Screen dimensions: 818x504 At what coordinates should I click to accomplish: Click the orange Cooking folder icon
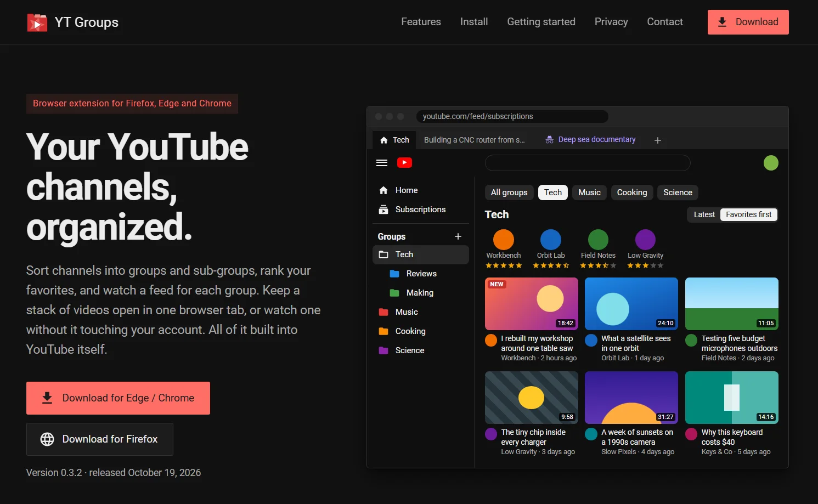click(x=383, y=331)
